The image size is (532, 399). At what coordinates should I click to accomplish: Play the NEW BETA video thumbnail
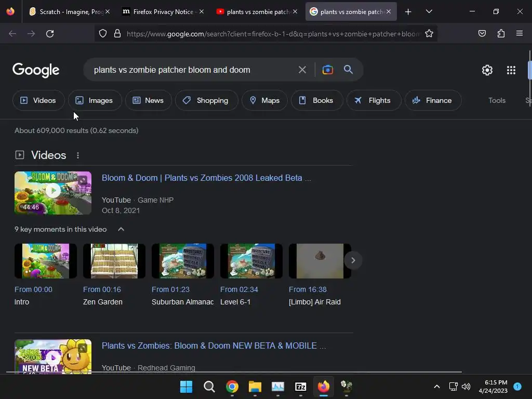tap(53, 356)
